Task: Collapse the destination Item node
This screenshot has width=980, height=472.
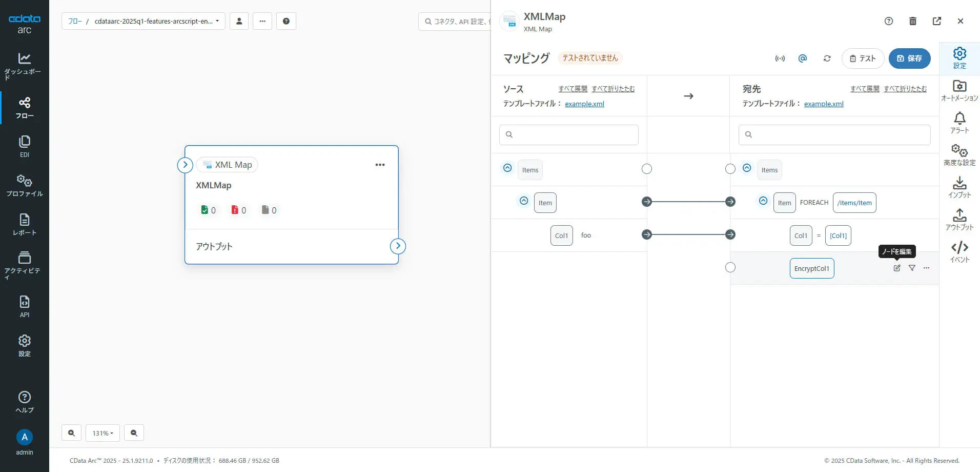Action: 763,201
